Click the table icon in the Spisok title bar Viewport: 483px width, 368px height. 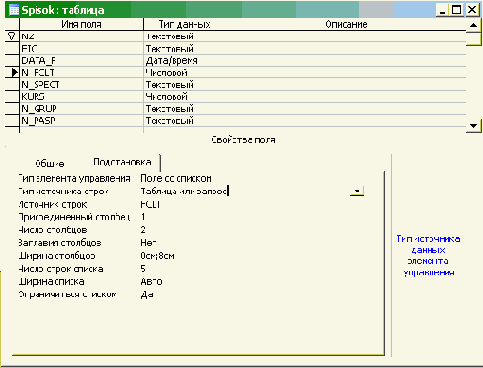coord(13,10)
